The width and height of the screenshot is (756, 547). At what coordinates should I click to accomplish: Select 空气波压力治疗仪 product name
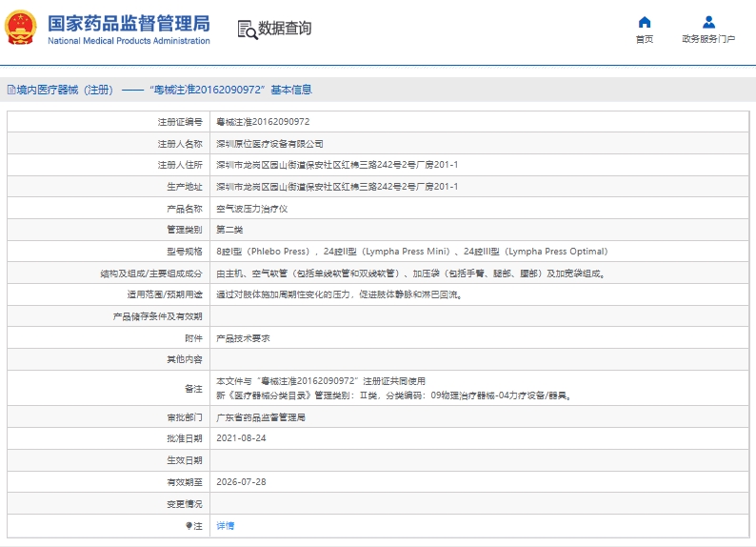[x=251, y=209]
